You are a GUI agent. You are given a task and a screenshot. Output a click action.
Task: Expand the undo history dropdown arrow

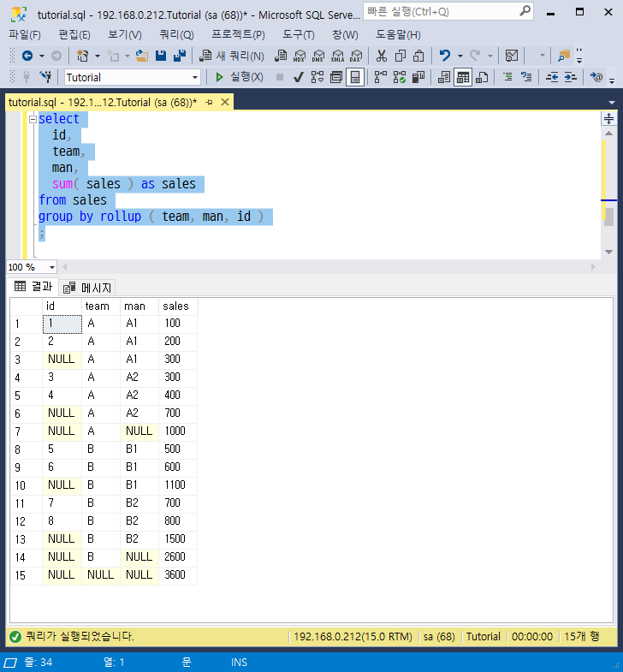pos(460,56)
